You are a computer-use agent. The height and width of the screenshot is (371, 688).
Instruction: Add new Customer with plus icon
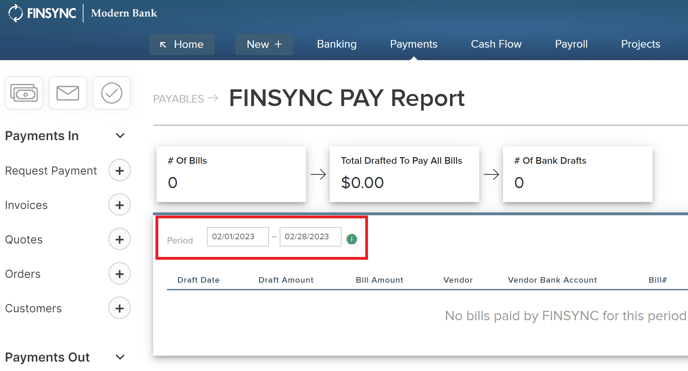coord(119,308)
